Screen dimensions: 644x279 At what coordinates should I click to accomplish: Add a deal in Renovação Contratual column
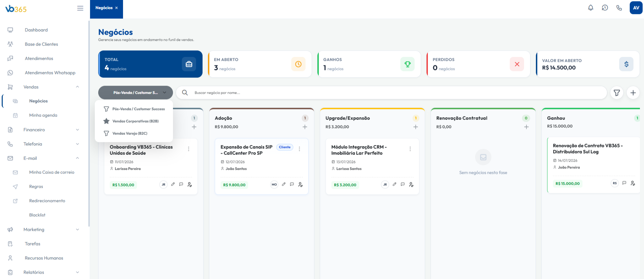(526, 127)
